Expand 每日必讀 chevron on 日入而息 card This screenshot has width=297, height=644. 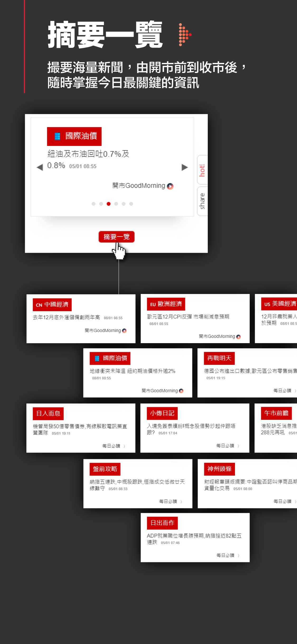124,446
